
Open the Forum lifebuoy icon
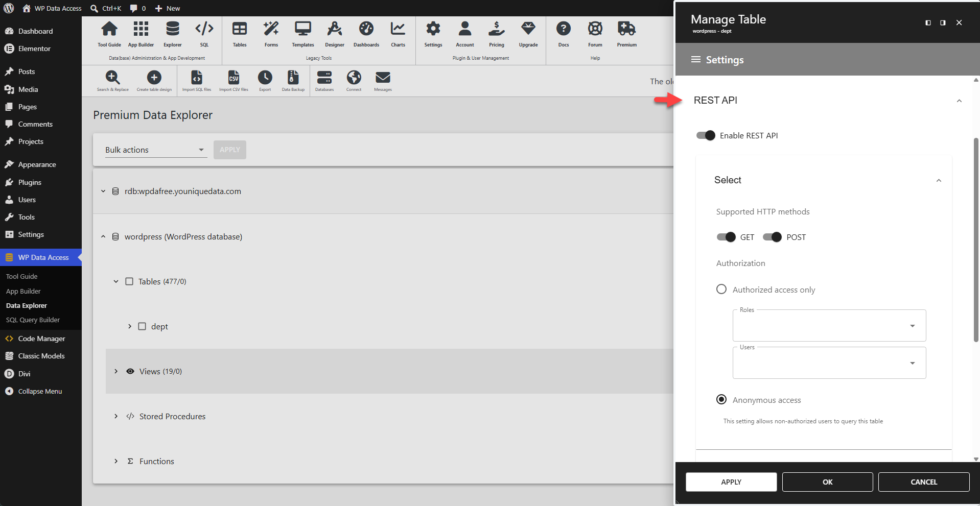[595, 34]
